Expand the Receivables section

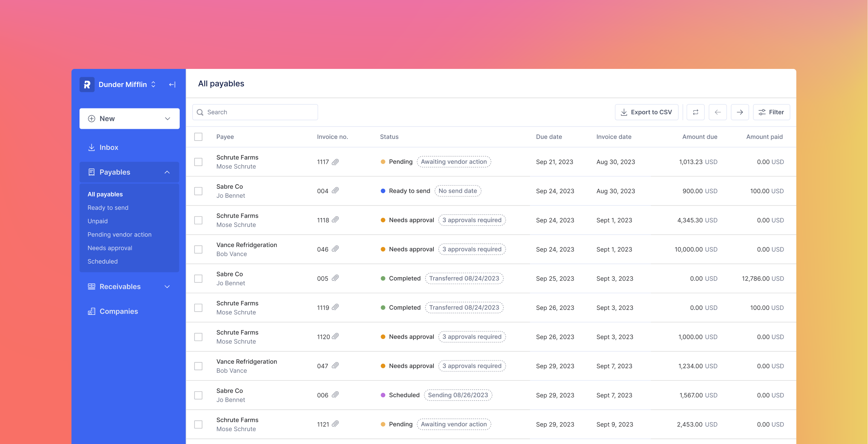167,287
